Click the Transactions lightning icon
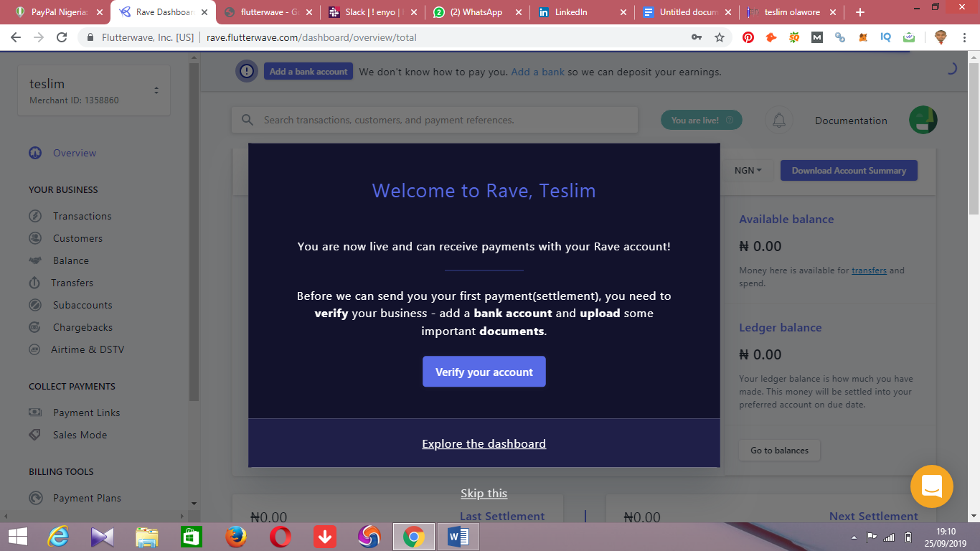The height and width of the screenshot is (551, 980). coord(35,216)
